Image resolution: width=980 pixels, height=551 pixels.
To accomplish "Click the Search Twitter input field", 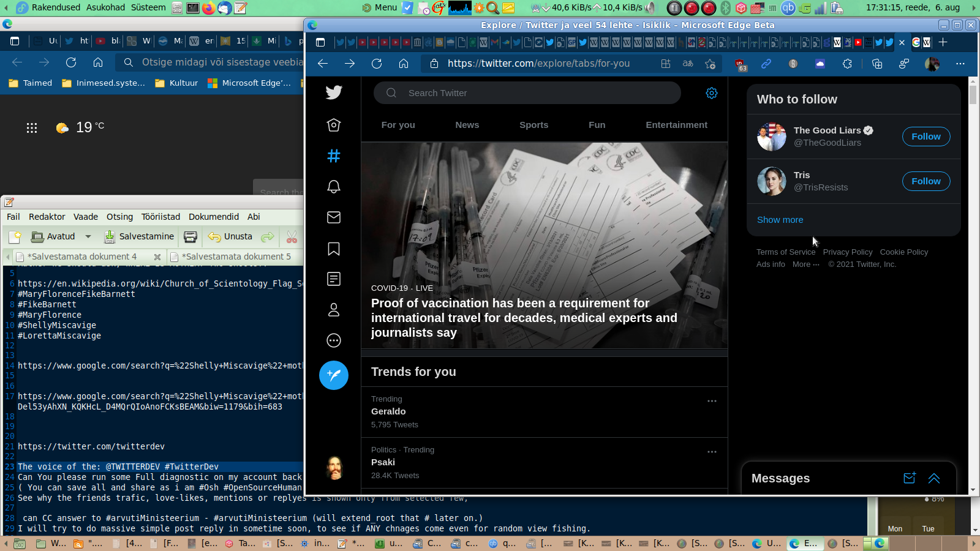I will tap(527, 93).
